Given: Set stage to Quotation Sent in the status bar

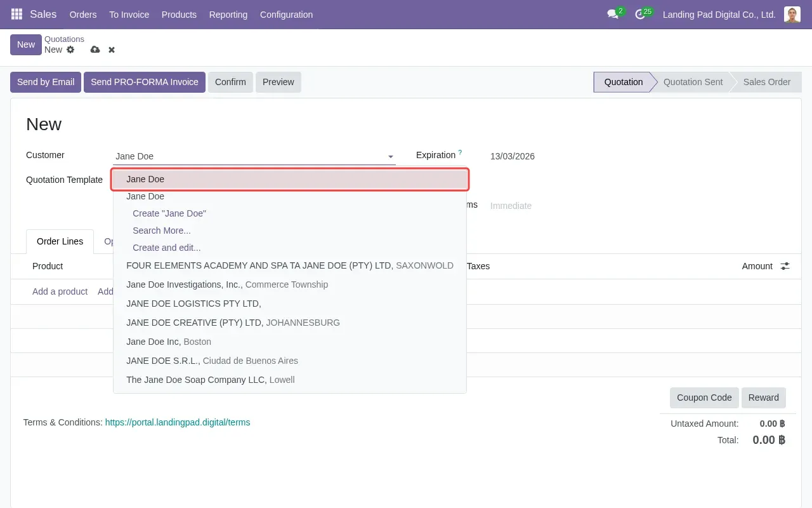Looking at the screenshot, I should (x=693, y=82).
